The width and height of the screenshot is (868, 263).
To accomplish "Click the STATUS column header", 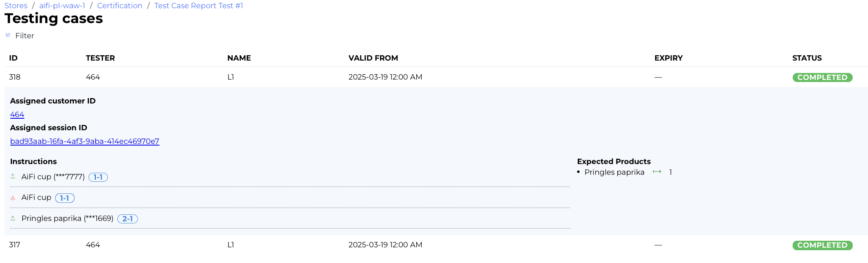I will tap(807, 58).
